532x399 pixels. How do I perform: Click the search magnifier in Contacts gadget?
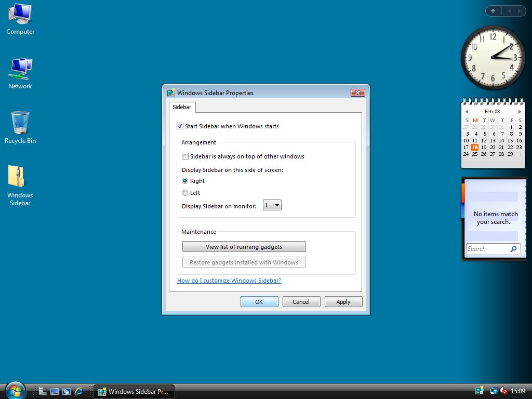point(514,249)
